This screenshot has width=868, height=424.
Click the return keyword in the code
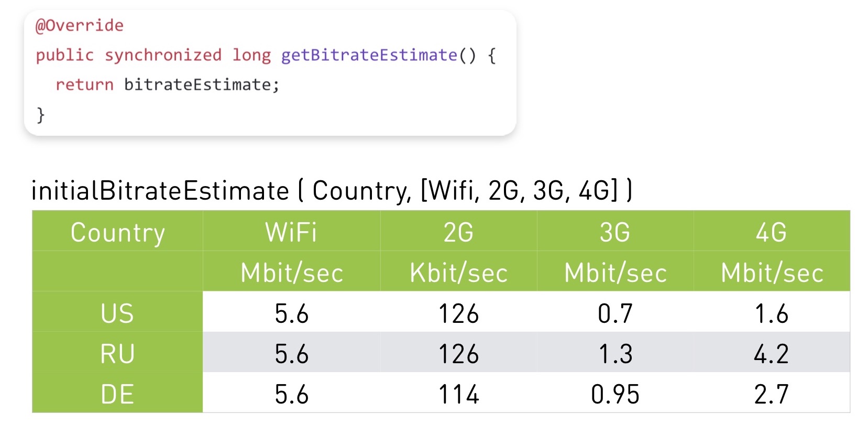pos(84,84)
